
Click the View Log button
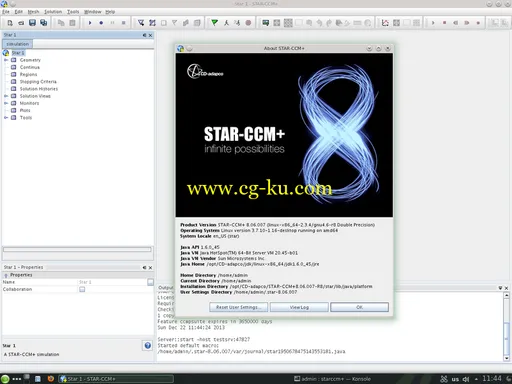point(299,307)
